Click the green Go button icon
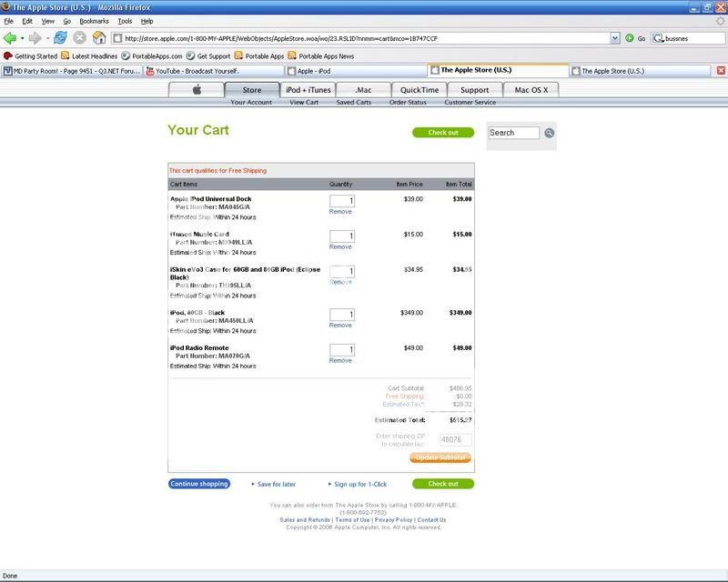This screenshot has height=582, width=728. coord(630,38)
